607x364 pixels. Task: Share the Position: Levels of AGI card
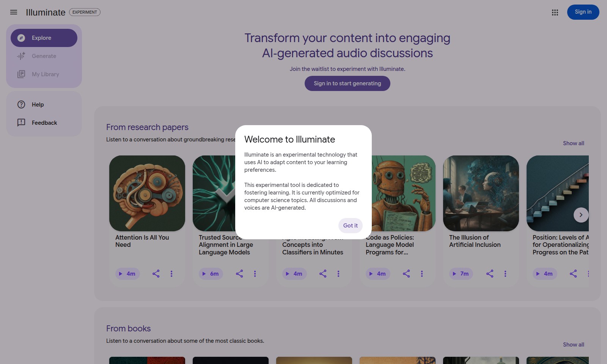(x=573, y=274)
